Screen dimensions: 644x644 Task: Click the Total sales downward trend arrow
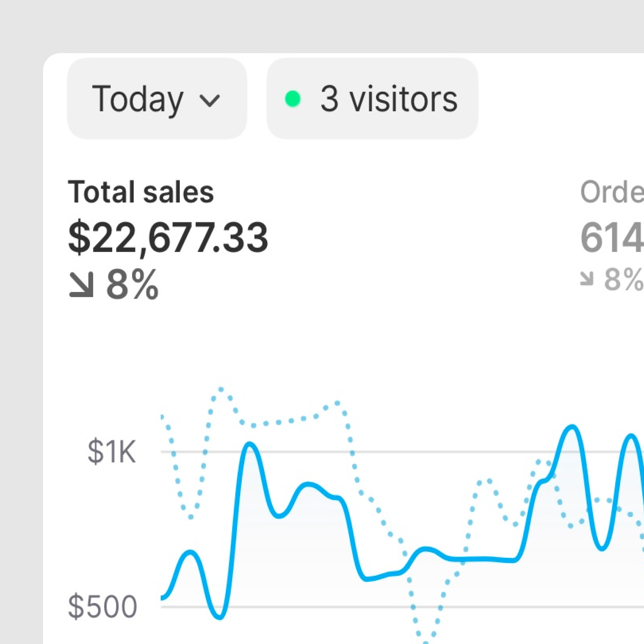(x=81, y=285)
